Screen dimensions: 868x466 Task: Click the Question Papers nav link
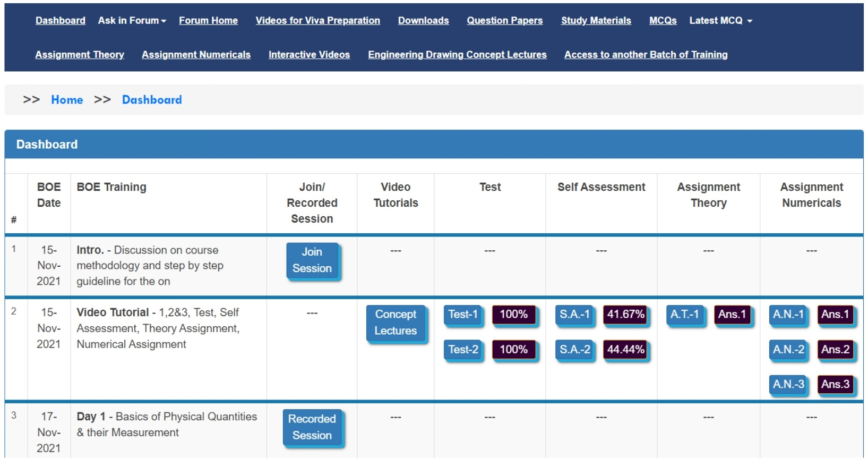click(x=504, y=21)
